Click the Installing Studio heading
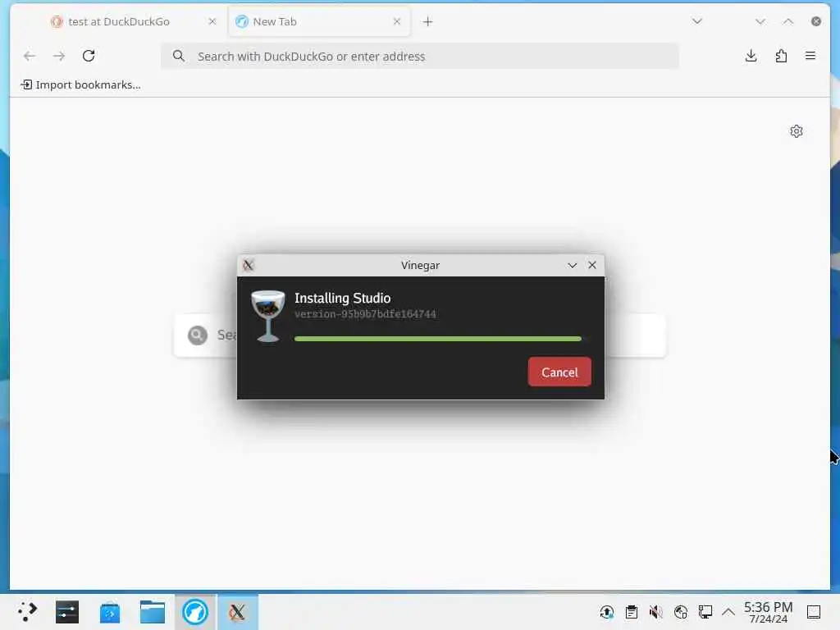 pyautogui.click(x=342, y=298)
